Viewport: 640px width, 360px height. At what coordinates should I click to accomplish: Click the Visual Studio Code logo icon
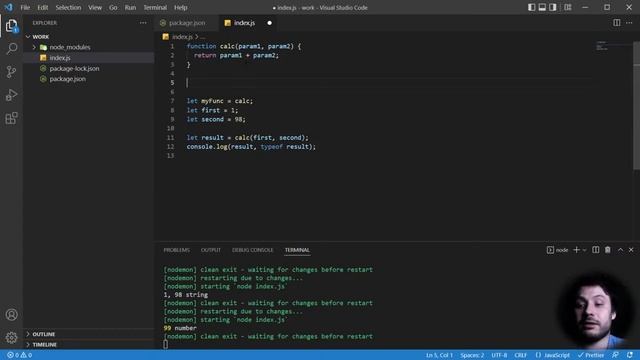(9, 7)
